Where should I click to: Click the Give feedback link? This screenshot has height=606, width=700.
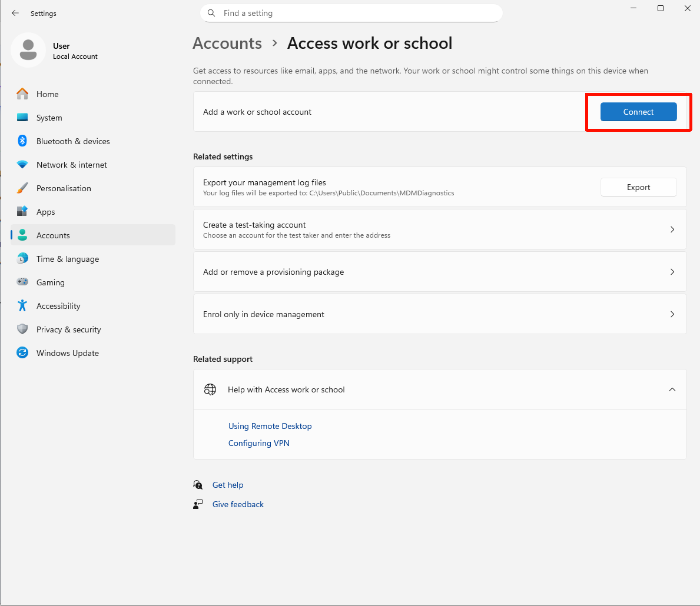238,504
